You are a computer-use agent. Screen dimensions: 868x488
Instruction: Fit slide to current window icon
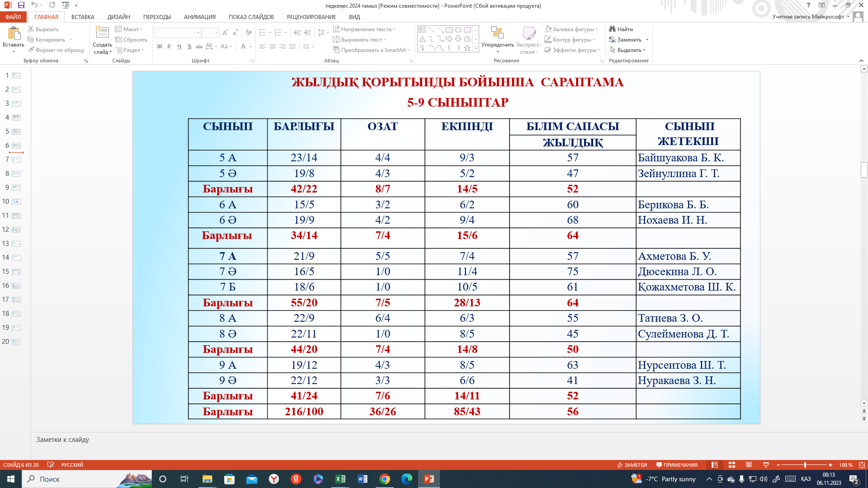click(x=862, y=465)
